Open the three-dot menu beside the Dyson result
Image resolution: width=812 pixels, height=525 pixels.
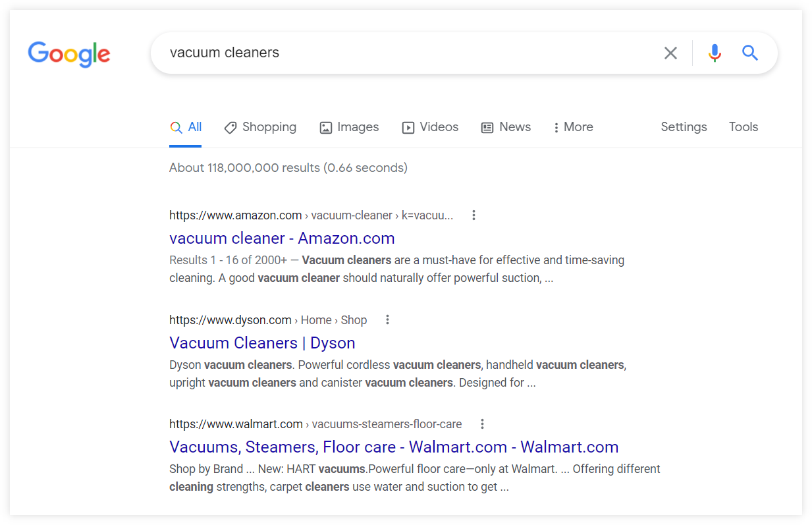pos(387,320)
